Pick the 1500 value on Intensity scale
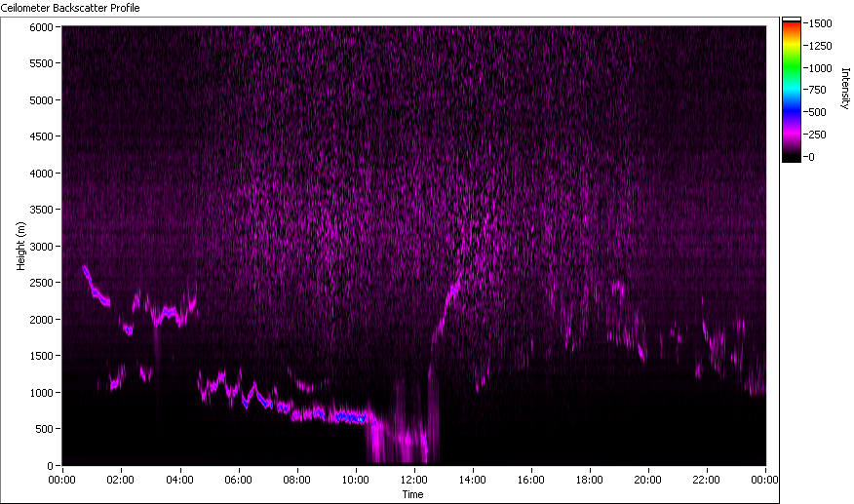This screenshot has height=504, width=854. click(820, 23)
